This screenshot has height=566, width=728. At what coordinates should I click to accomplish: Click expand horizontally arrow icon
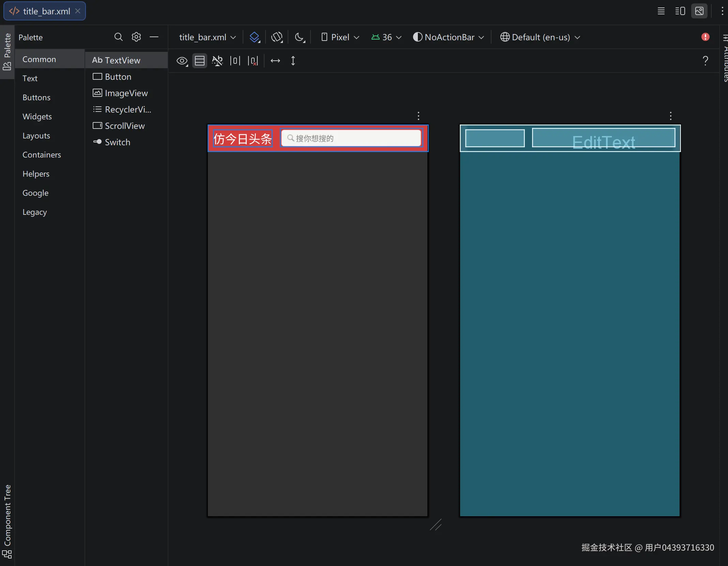pyautogui.click(x=275, y=61)
